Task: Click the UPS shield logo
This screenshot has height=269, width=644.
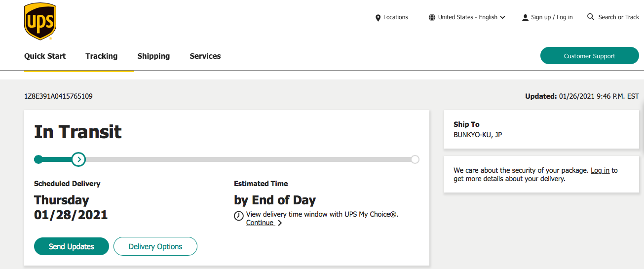Action: click(x=40, y=21)
